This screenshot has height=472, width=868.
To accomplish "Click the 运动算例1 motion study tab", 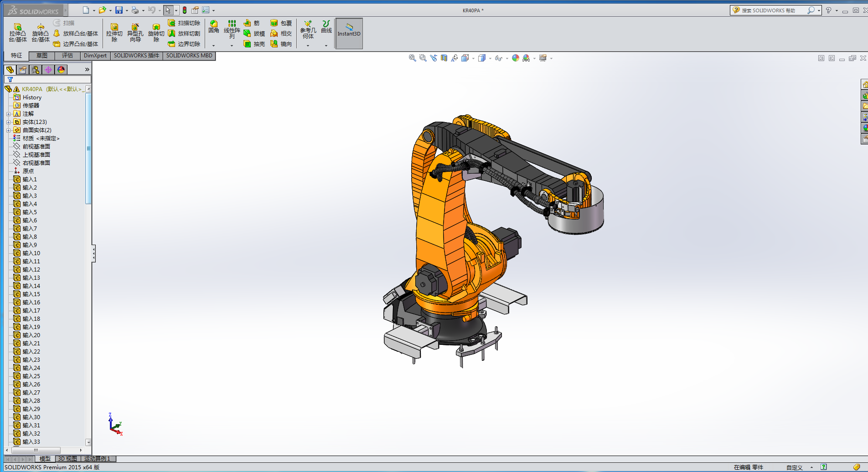I will 97,459.
